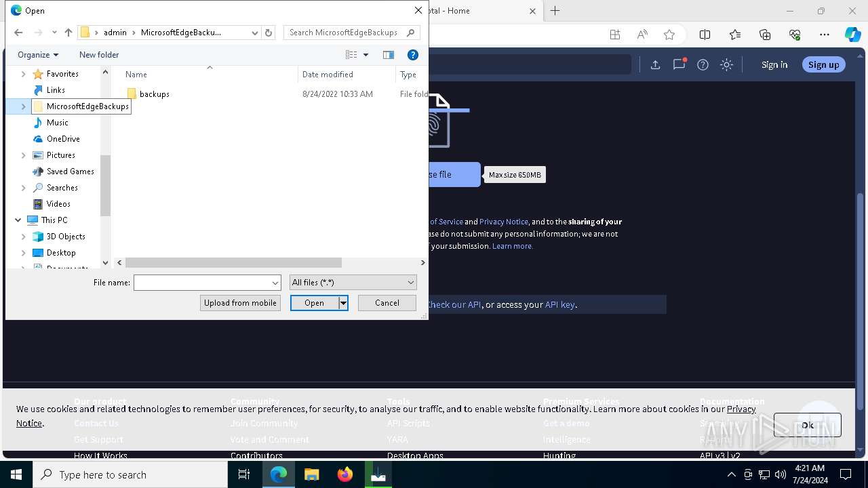
Task: Click the Open button
Action: click(x=314, y=303)
